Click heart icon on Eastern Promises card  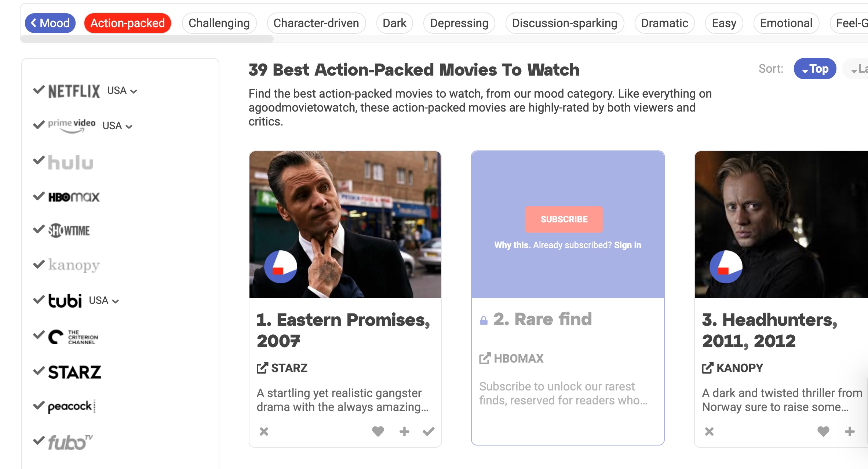(378, 431)
